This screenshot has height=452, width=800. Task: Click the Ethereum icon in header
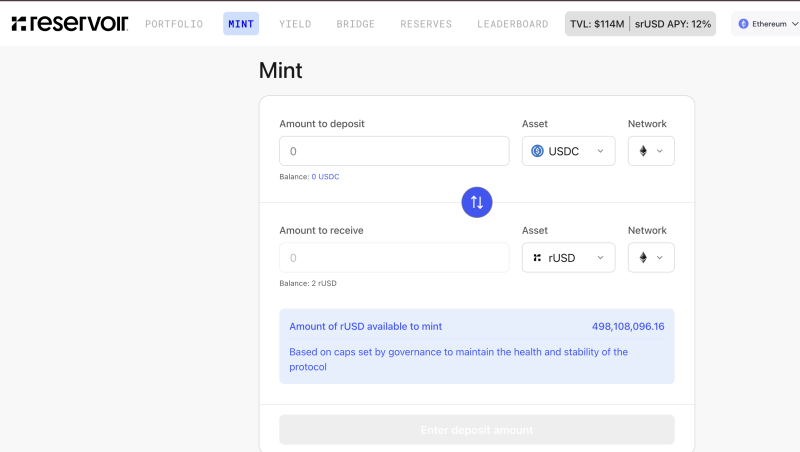[x=743, y=23]
